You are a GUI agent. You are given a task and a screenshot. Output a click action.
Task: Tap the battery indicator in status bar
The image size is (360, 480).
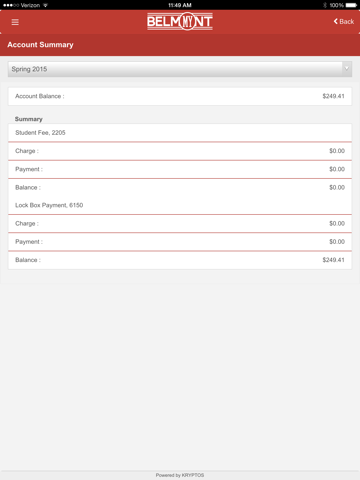tap(351, 5)
